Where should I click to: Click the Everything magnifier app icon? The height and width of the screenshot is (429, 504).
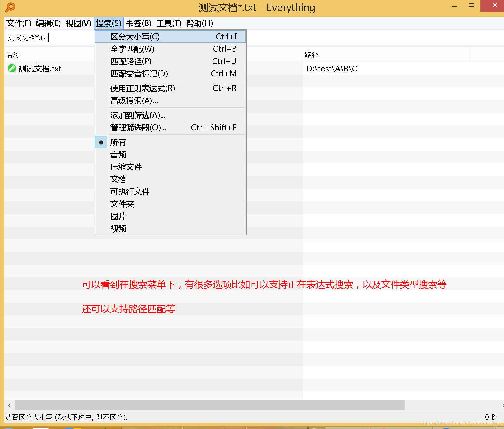coord(10,7)
